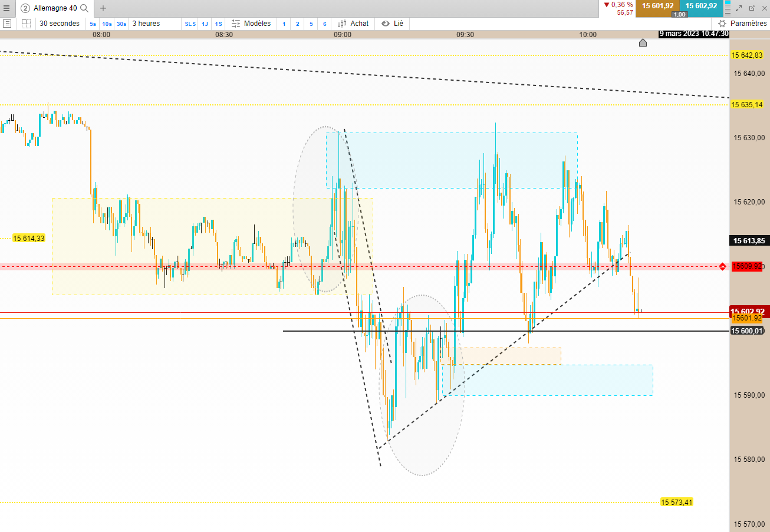Open the 30 secondes timeframe dropdown
This screenshot has height=532, width=770.
click(x=60, y=24)
